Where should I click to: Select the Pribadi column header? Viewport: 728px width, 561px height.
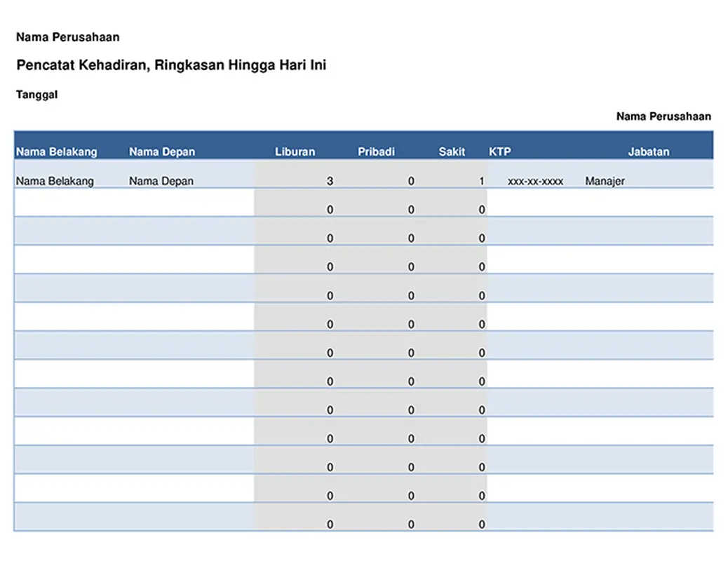click(376, 151)
